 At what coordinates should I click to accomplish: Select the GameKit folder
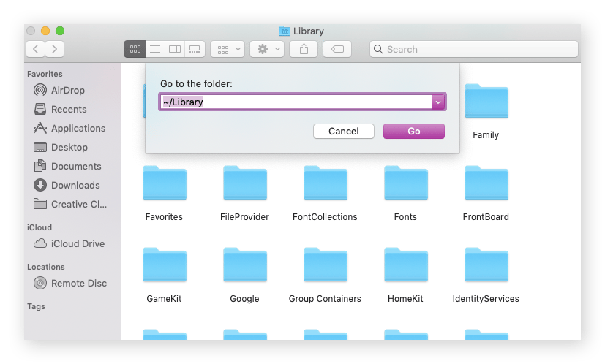click(165, 276)
